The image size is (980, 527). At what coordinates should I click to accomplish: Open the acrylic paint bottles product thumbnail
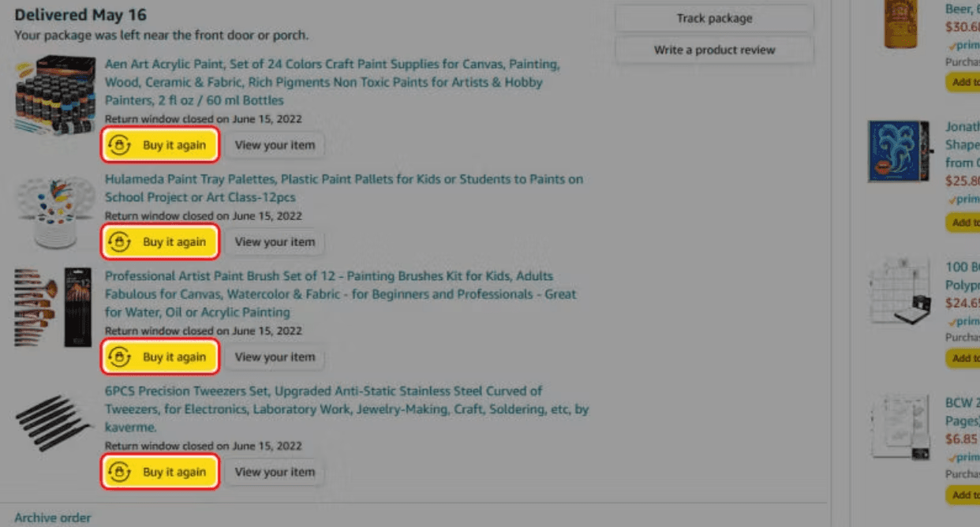55,95
